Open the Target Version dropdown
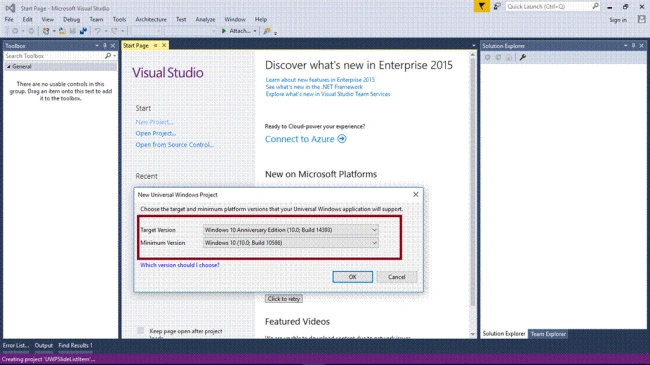Image resolution: width=650 pixels, height=365 pixels. pyautogui.click(x=374, y=230)
